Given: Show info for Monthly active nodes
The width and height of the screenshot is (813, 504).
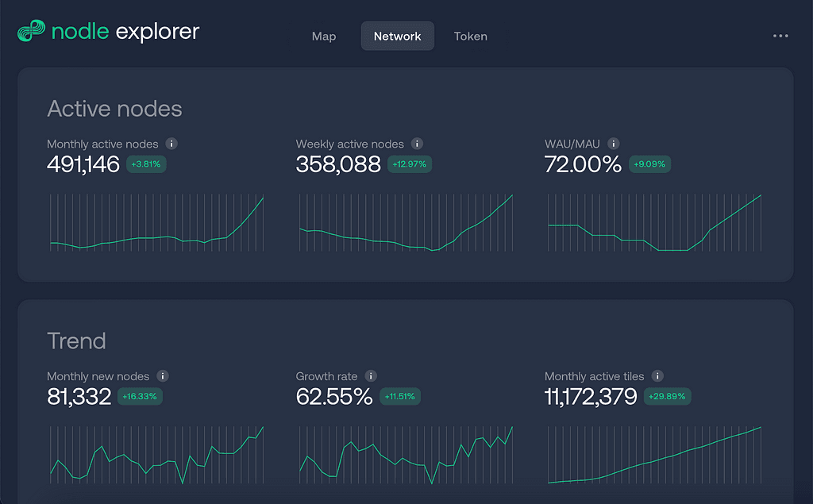Looking at the screenshot, I should click(171, 144).
